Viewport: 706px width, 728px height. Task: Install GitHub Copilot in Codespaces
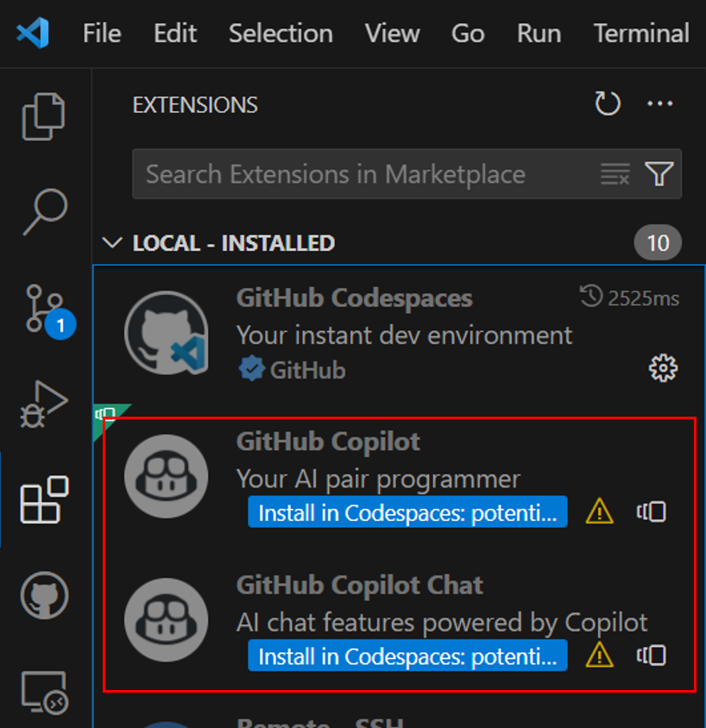(x=407, y=511)
